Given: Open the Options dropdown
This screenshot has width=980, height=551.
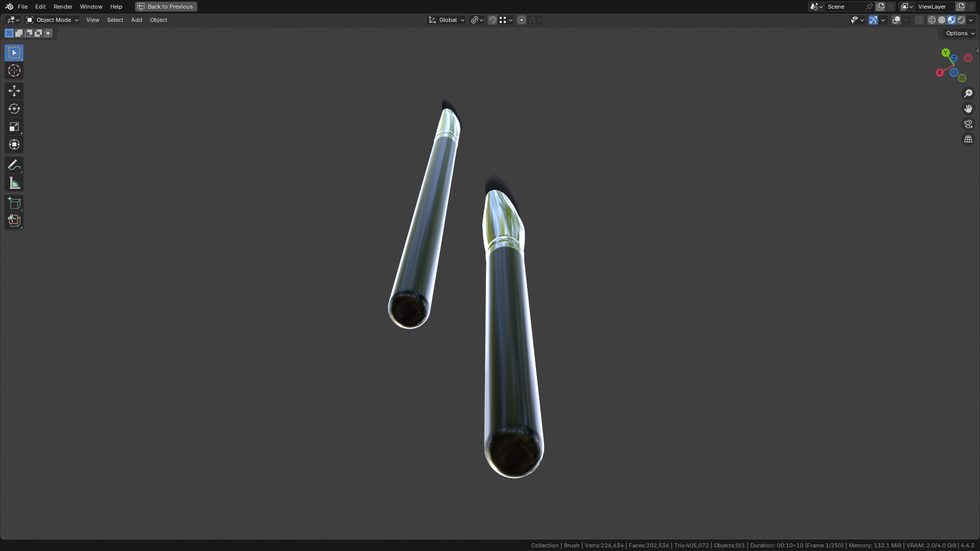Looking at the screenshot, I should pos(960,33).
